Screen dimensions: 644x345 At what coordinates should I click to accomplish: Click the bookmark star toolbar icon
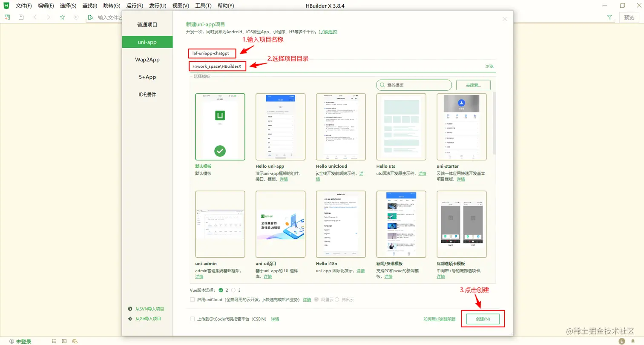click(62, 17)
